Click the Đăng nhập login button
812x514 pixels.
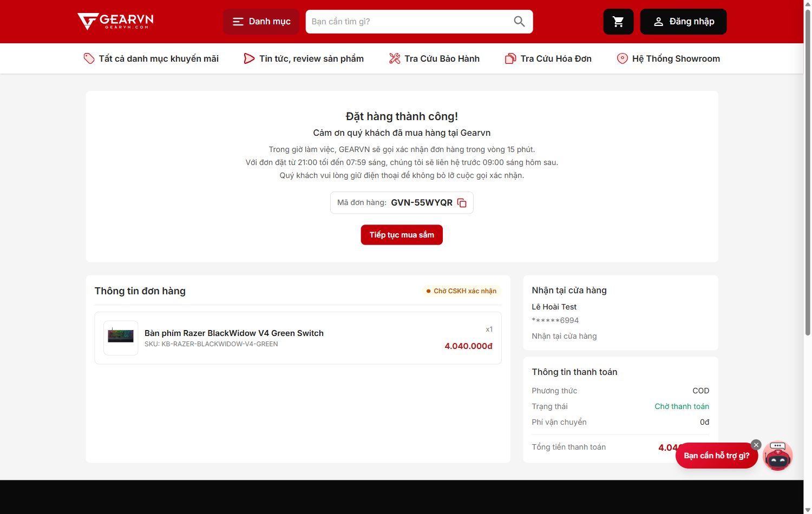tap(683, 22)
